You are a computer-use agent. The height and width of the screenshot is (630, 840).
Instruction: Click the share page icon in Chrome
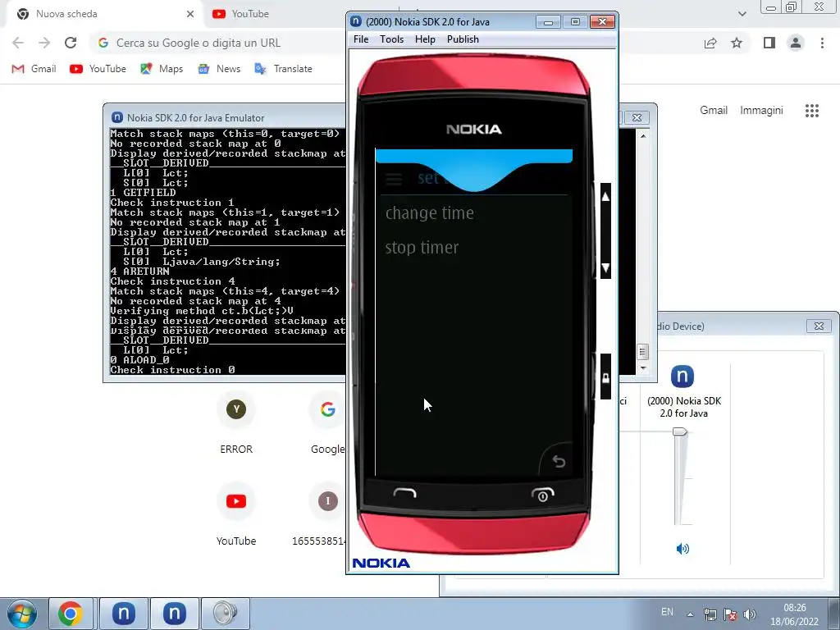click(x=710, y=43)
